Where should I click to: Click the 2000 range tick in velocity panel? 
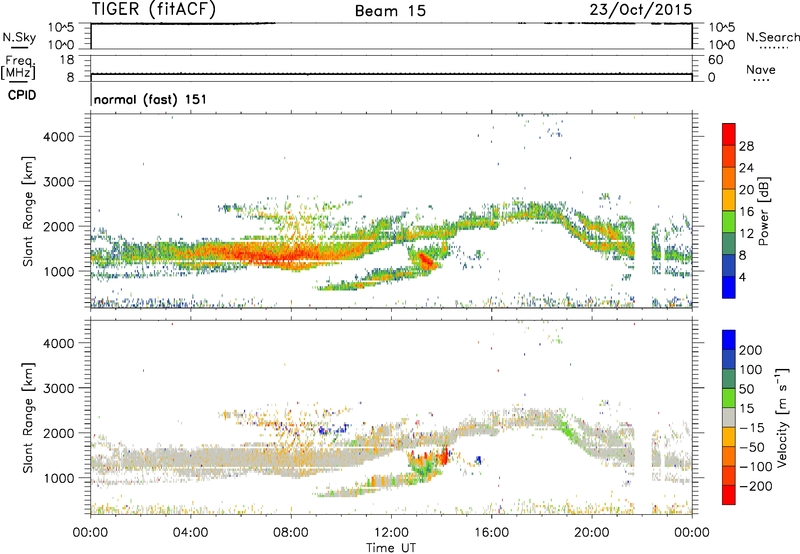click(58, 433)
